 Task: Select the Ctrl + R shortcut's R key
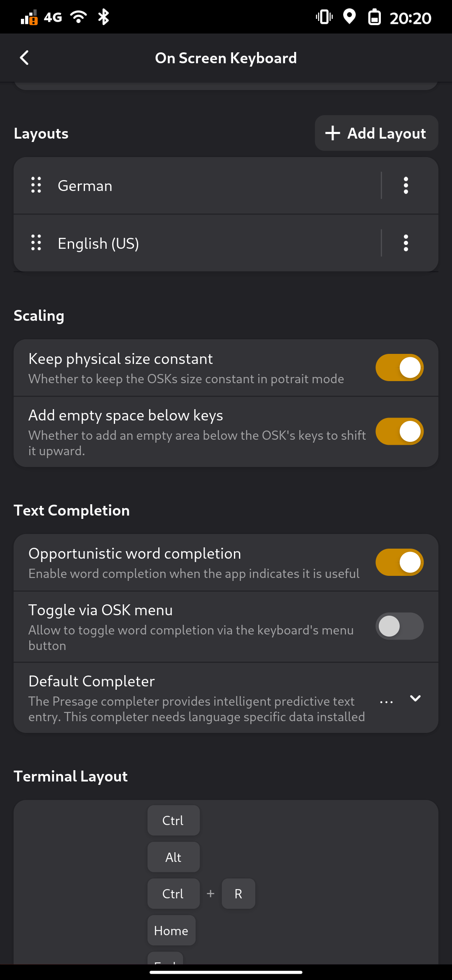(238, 894)
